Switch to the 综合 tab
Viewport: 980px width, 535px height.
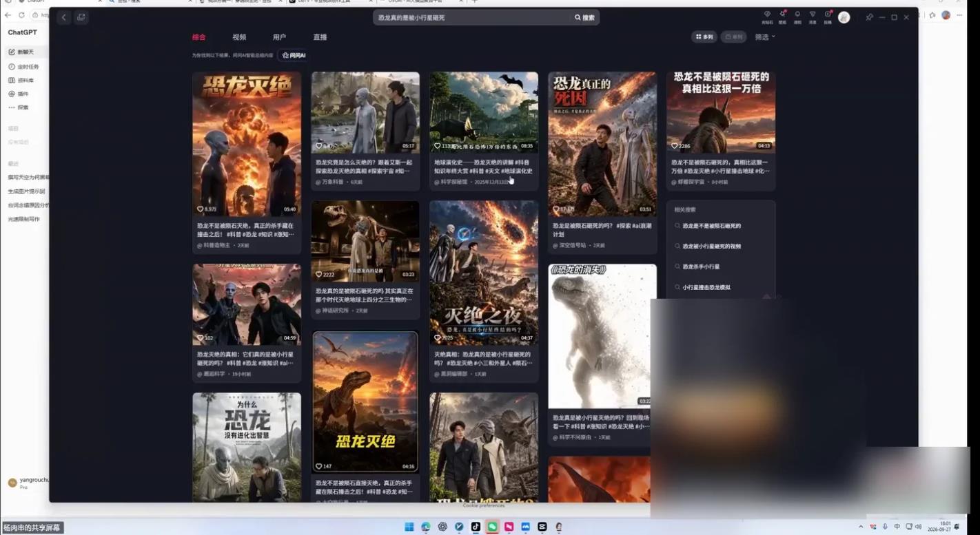[x=198, y=37]
